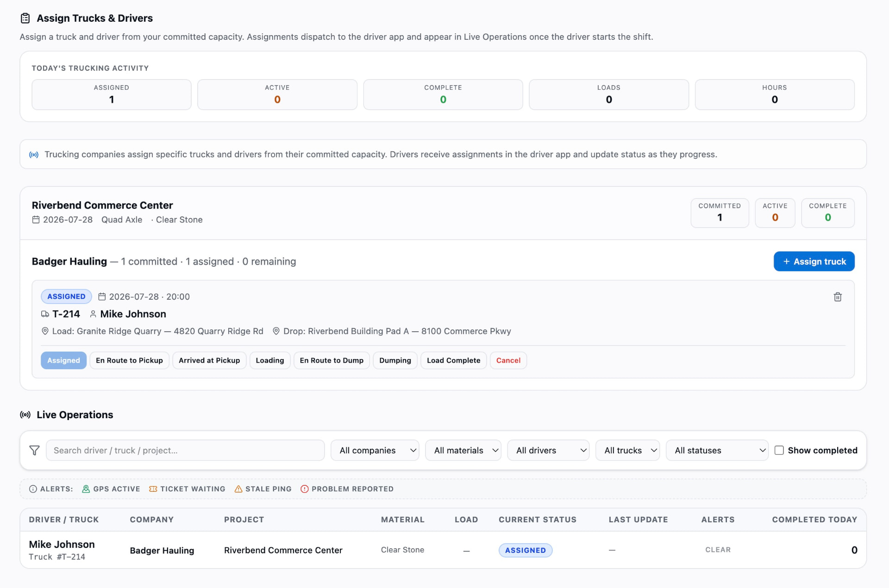
Task: Click the Riverbend Commerce Center project heading
Action: (x=102, y=205)
